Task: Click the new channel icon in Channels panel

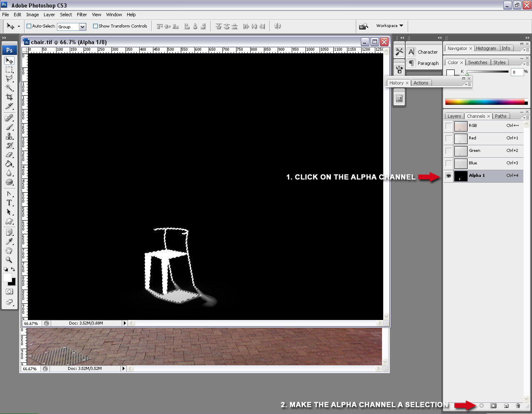Action: point(506,406)
